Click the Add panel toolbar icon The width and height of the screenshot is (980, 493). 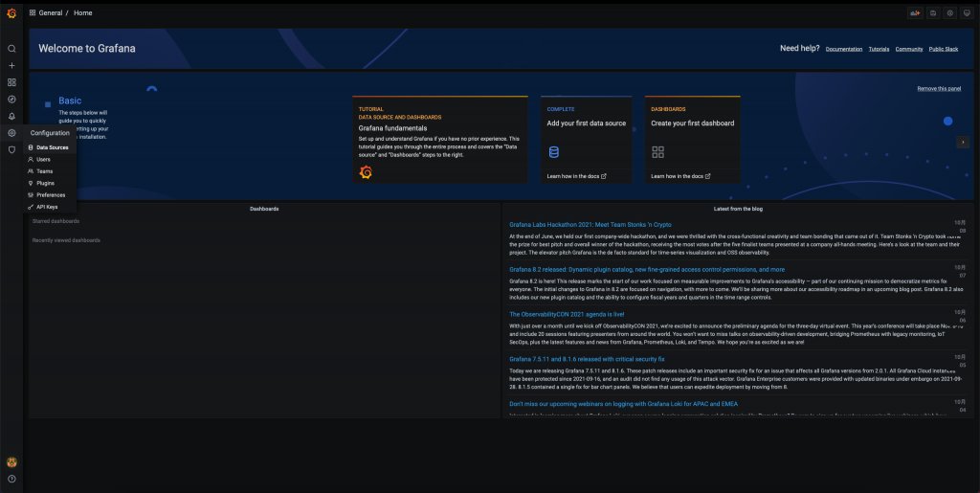915,13
